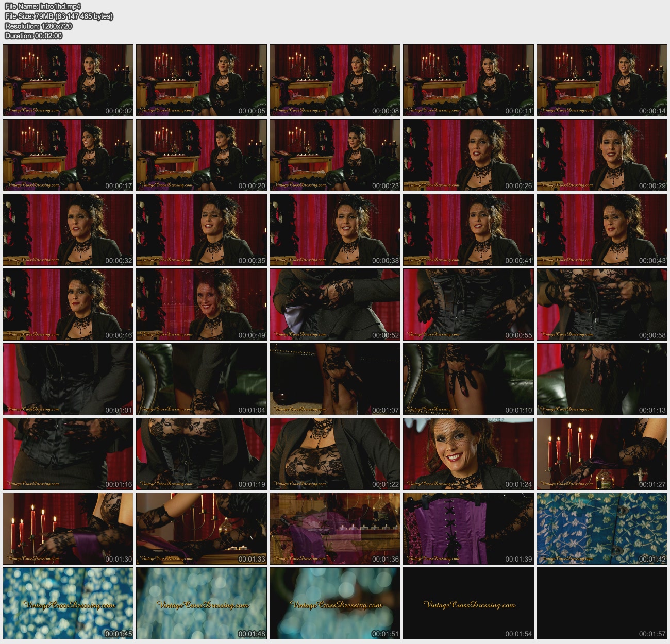Click the thumbnail timestamped 00:00:02
This screenshot has width=670, height=644.
pyautogui.click(x=68, y=80)
